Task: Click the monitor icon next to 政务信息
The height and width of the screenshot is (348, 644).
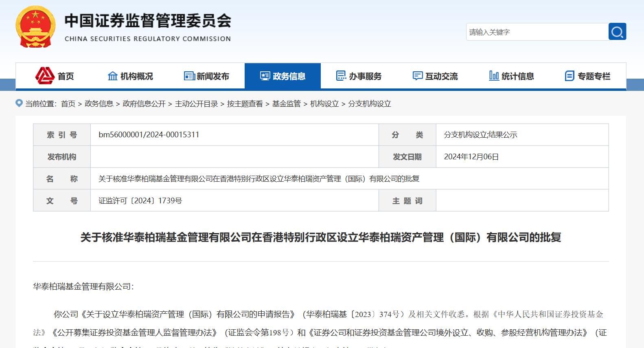Action: tap(265, 76)
